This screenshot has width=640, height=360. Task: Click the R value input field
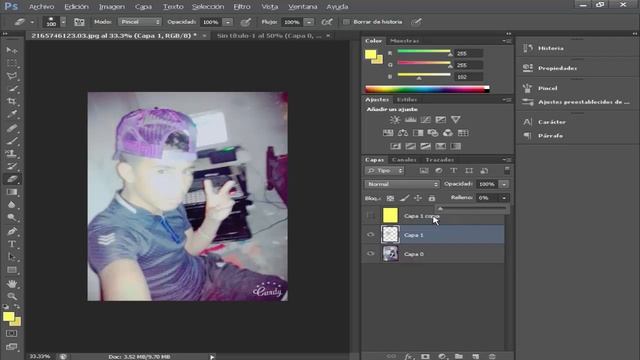469,53
